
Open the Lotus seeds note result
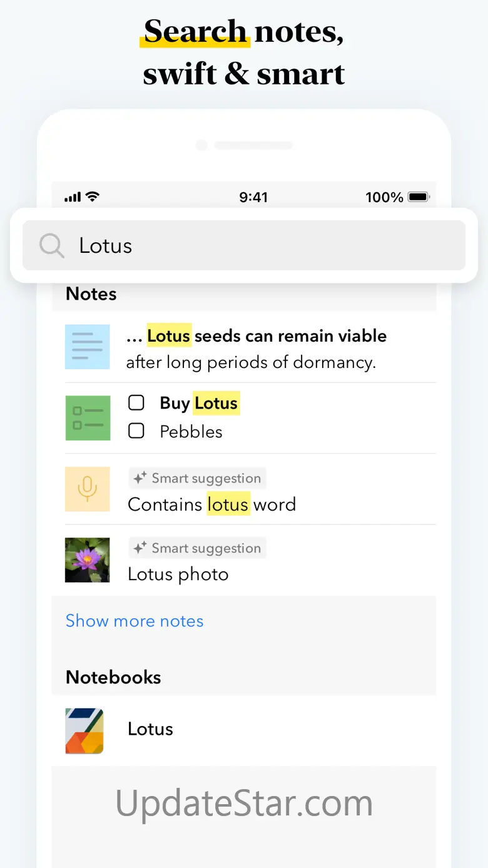click(x=257, y=348)
